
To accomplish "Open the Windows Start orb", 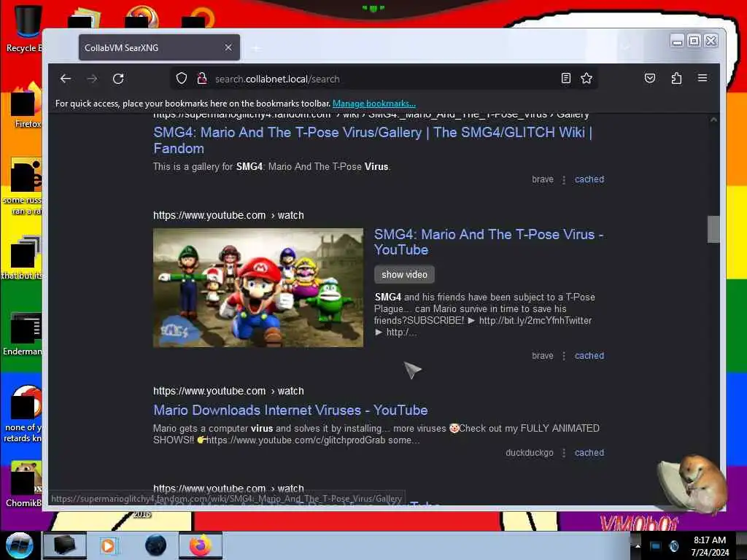I will click(19, 545).
